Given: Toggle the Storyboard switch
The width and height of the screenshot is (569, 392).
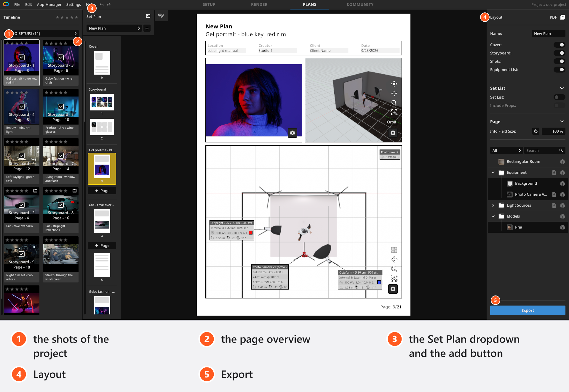Looking at the screenshot, I should point(560,53).
